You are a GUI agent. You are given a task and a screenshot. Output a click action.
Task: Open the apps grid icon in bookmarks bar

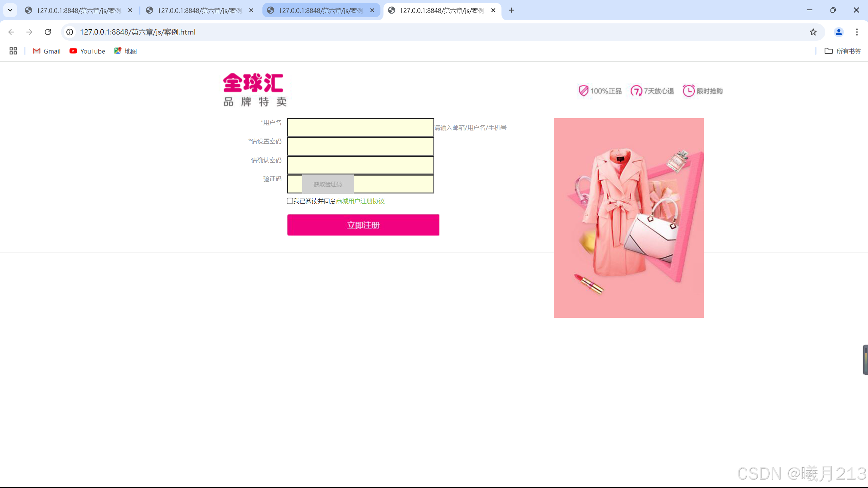[x=13, y=51]
